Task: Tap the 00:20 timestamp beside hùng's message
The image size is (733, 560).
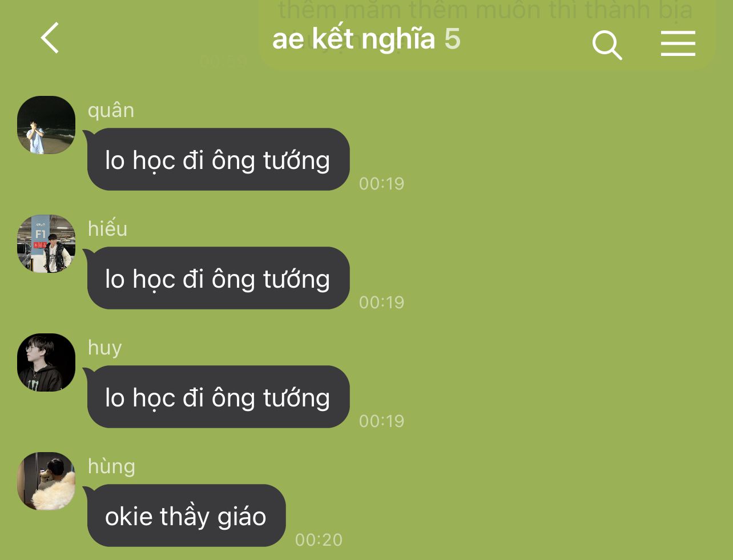Action: point(319,539)
